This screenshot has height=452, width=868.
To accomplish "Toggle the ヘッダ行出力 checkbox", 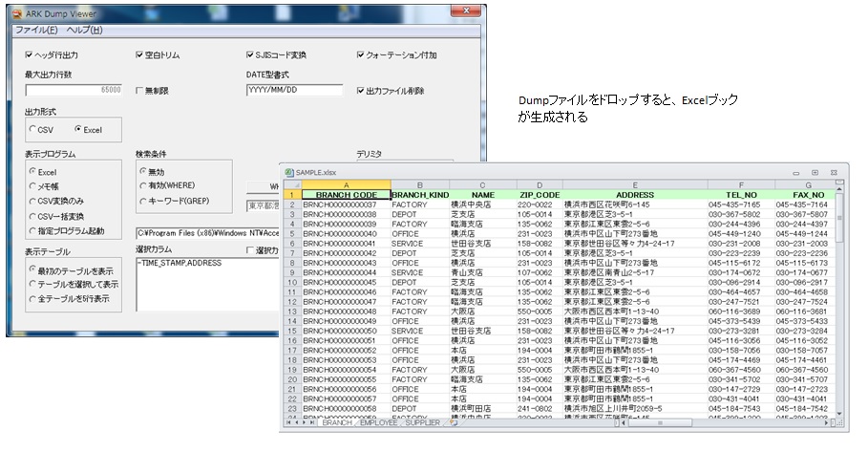I will click(30, 55).
